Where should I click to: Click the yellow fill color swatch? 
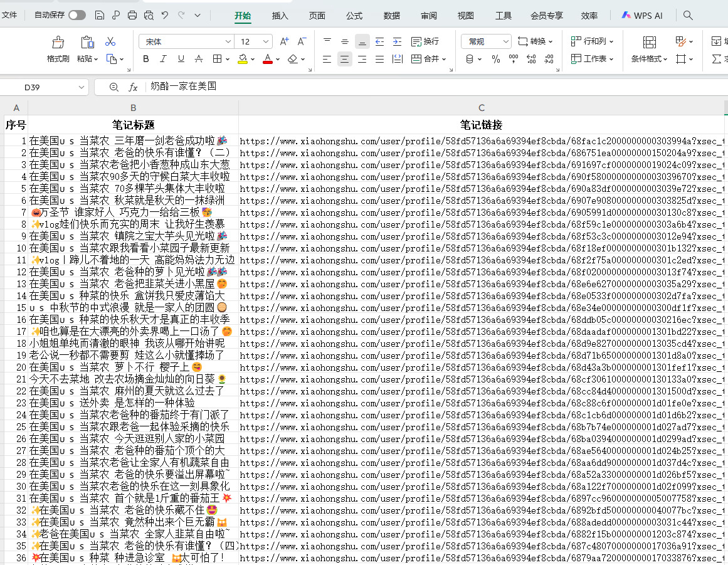point(243,59)
